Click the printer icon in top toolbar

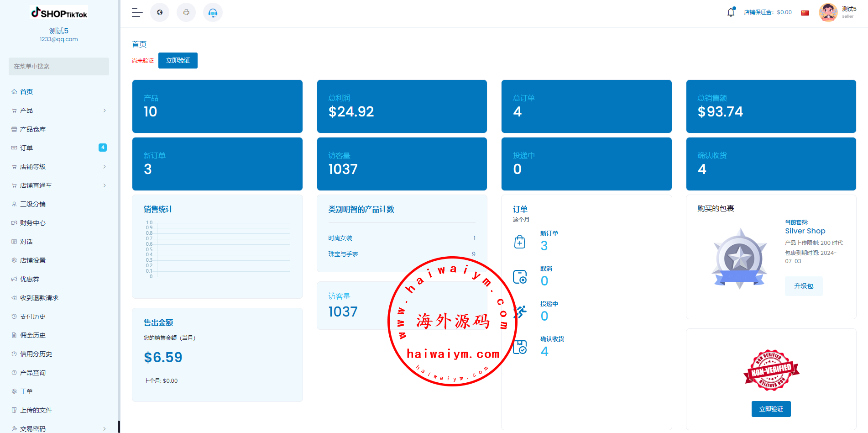186,13
